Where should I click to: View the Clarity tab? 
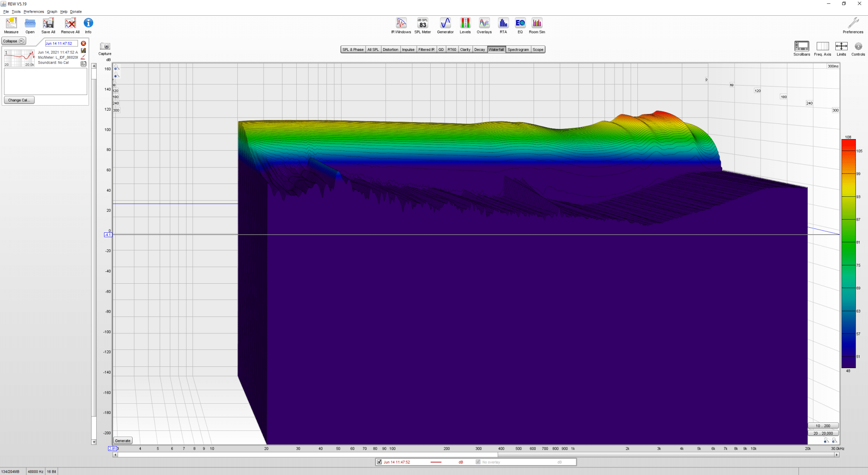tap(465, 50)
